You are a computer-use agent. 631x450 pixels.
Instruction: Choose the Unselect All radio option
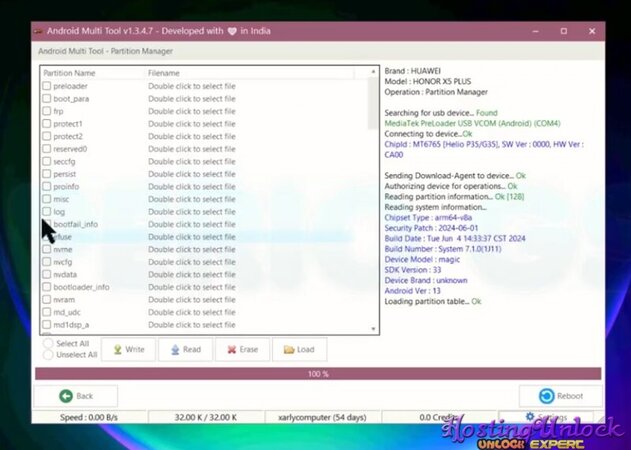(48, 355)
